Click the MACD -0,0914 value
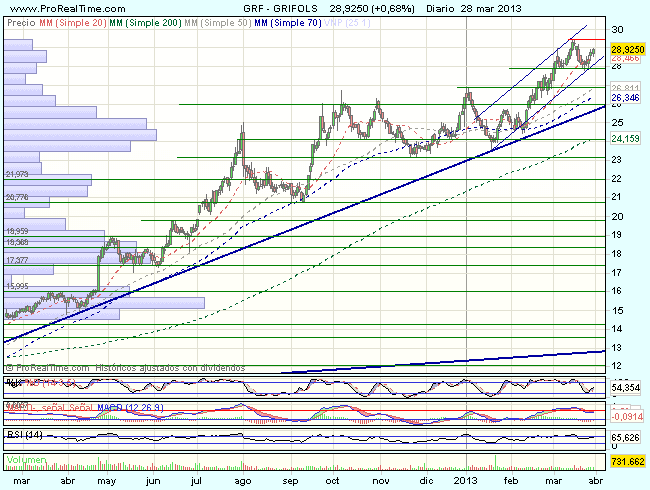The height and width of the screenshot is (490, 650). (627, 416)
